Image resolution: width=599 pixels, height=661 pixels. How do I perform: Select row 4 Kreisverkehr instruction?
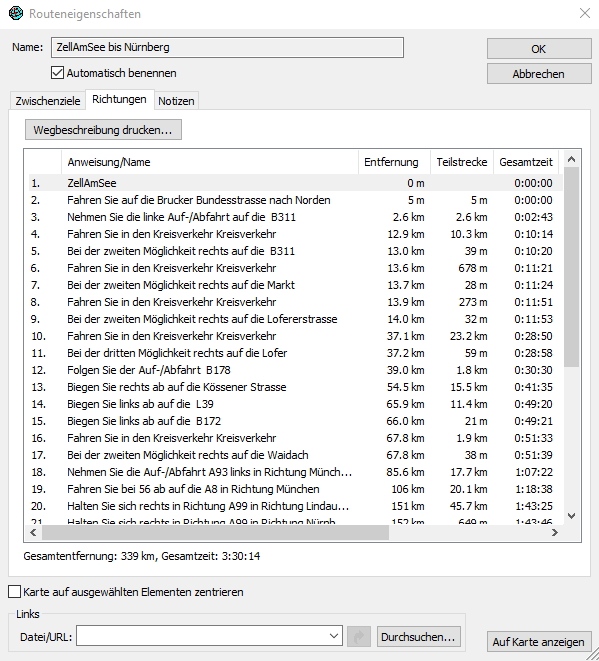[x=295, y=234]
